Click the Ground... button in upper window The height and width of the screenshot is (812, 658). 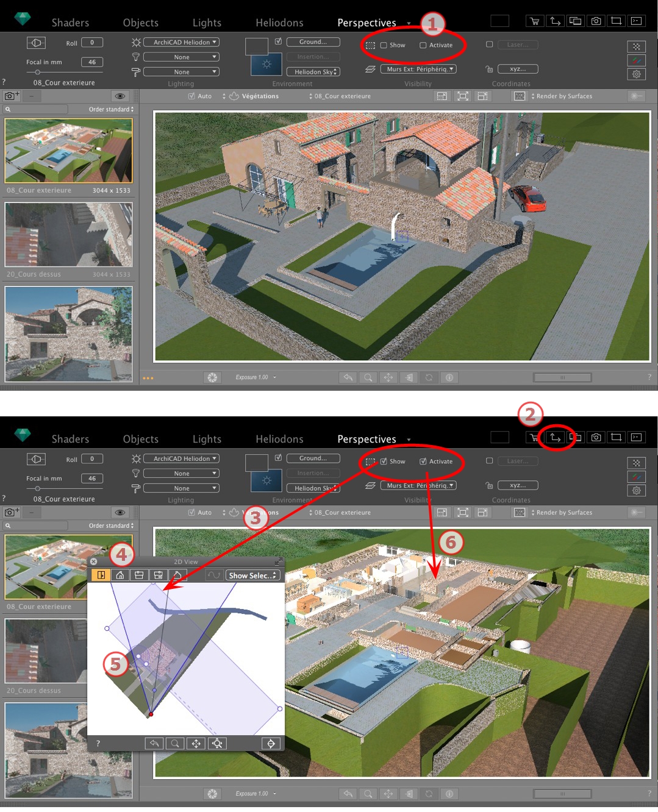(x=313, y=42)
